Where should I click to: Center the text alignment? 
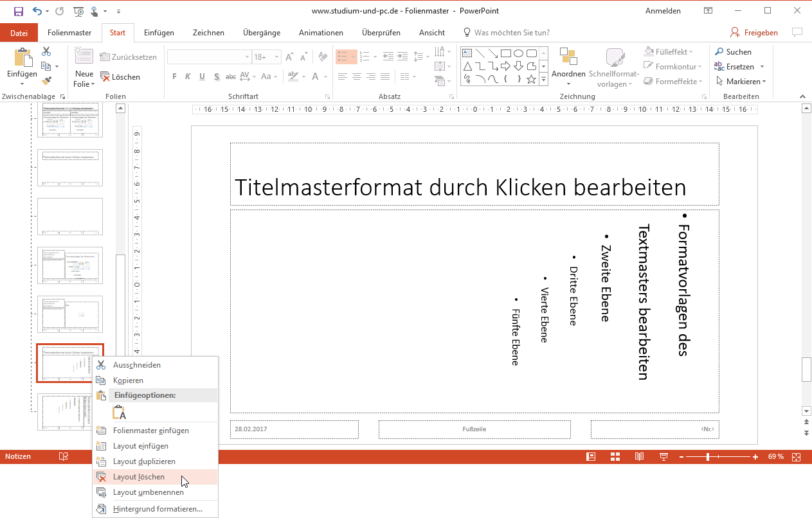pos(356,76)
